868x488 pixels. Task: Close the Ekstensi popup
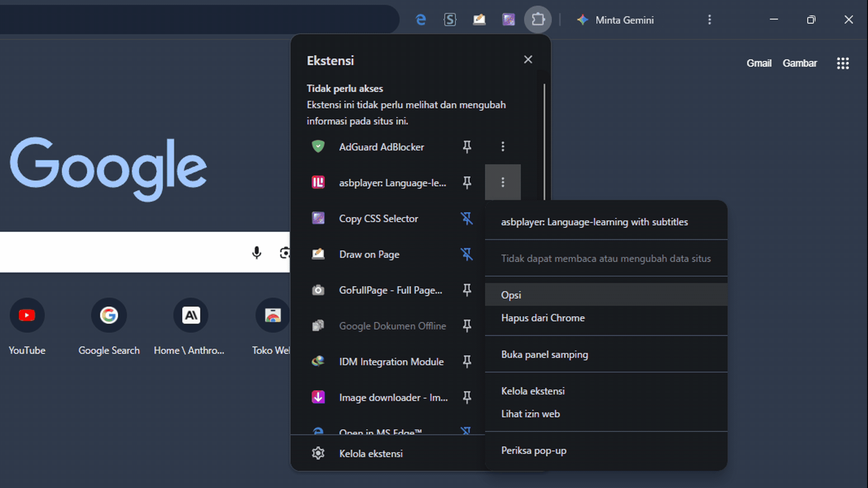tap(528, 60)
